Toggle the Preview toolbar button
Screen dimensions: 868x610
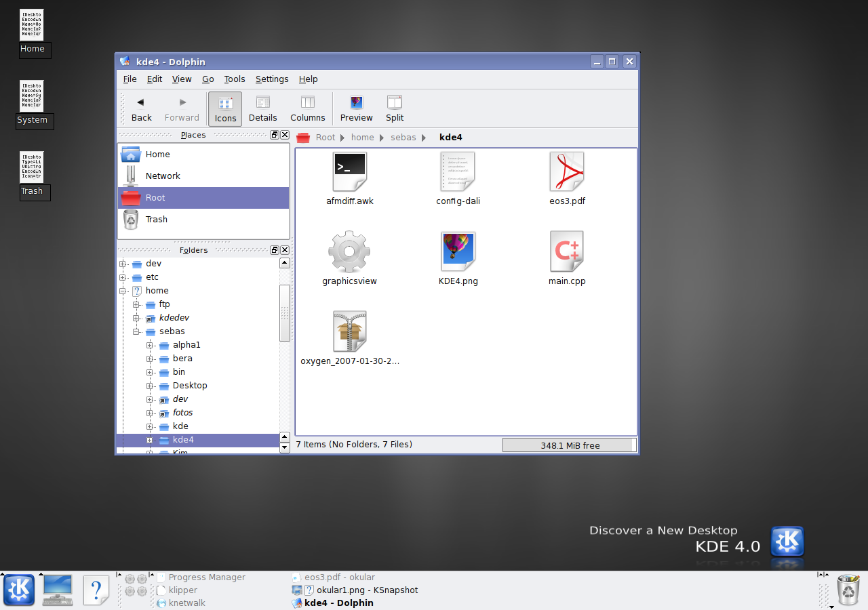click(x=356, y=108)
